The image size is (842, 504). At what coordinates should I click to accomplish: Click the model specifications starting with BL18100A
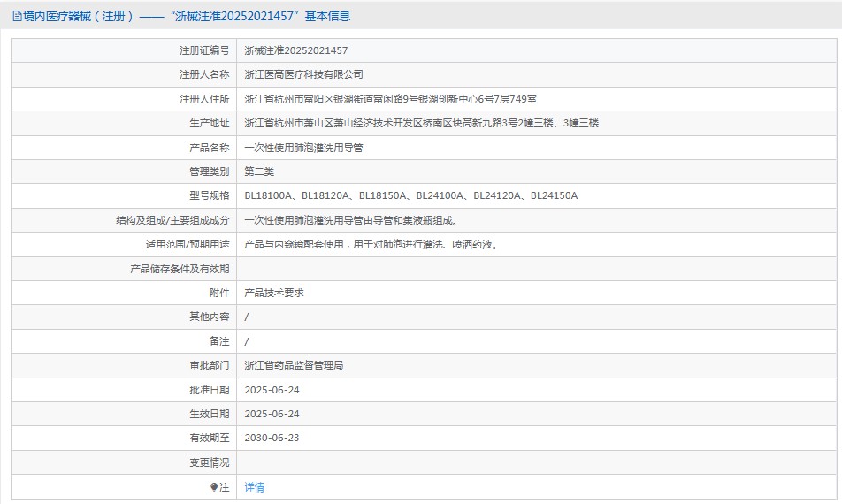[x=410, y=196]
